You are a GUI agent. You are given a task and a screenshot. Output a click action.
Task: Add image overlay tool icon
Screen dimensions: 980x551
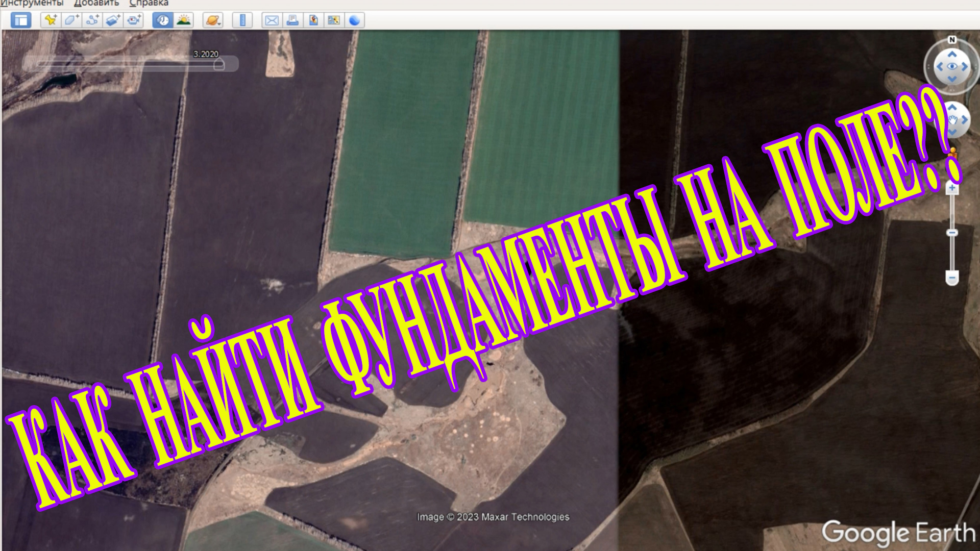pos(113,20)
